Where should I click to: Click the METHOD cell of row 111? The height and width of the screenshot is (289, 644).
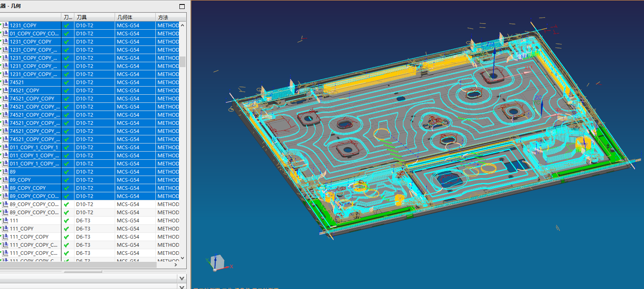pyautogui.click(x=168, y=220)
